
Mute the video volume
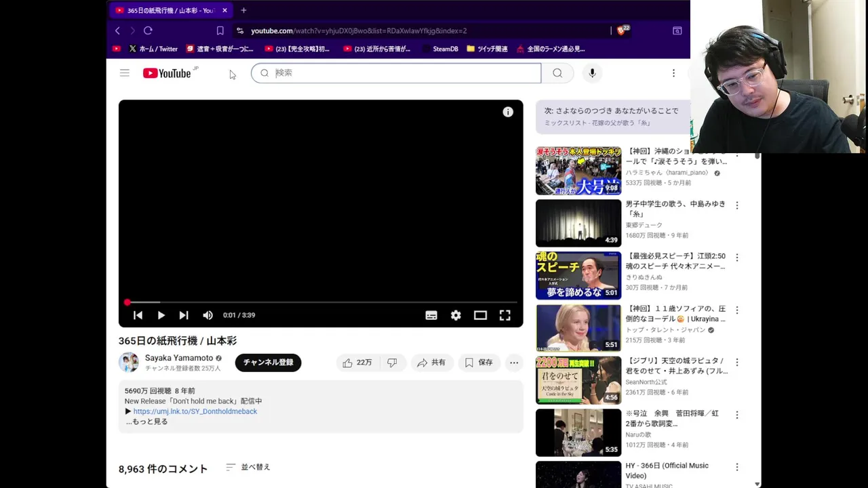[x=208, y=315]
